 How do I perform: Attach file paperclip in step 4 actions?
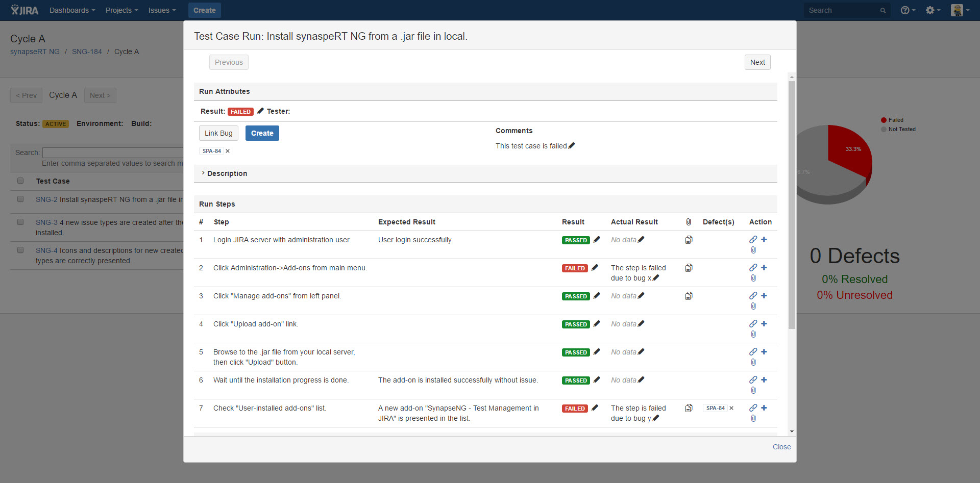point(753,334)
